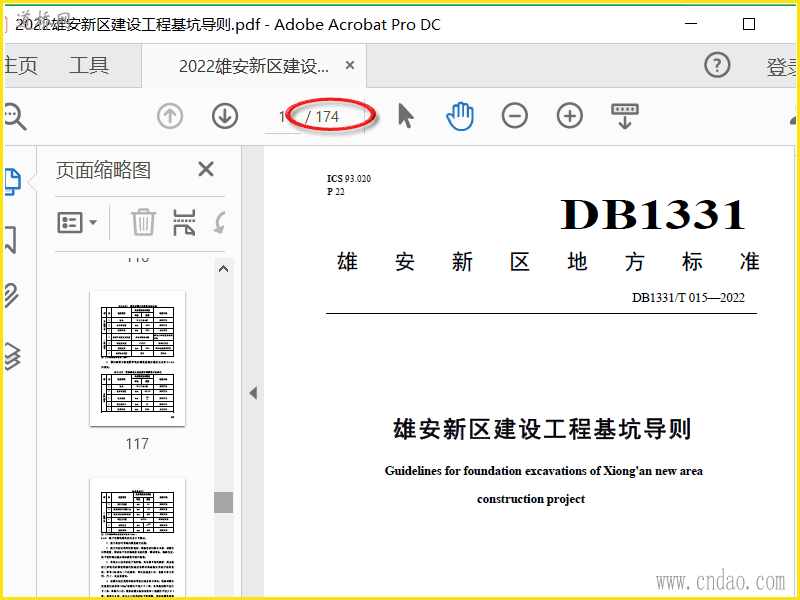This screenshot has height=600, width=800.
Task: Switch to the 工具 tab
Action: (89, 66)
